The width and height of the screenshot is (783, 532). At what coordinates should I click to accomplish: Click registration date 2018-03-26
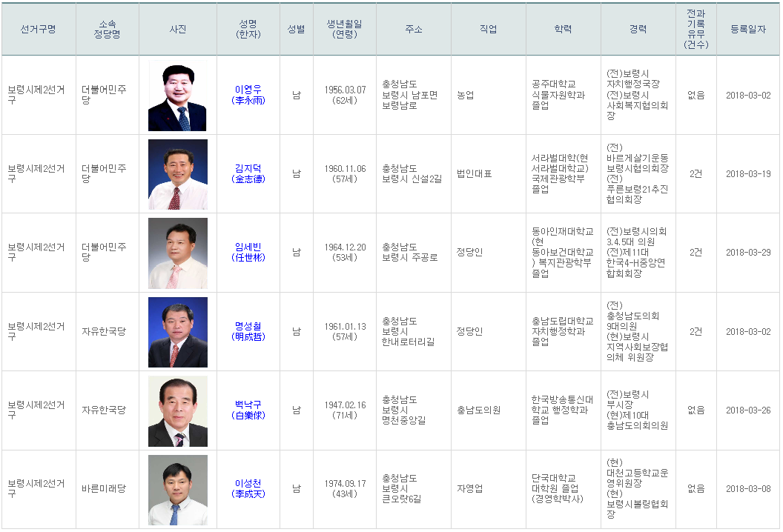(748, 410)
